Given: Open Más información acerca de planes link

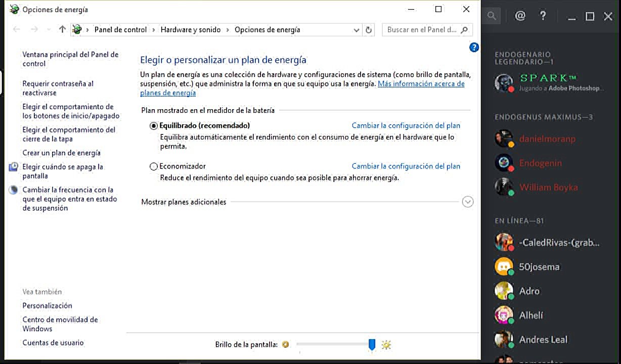Looking at the screenshot, I should point(421,84).
